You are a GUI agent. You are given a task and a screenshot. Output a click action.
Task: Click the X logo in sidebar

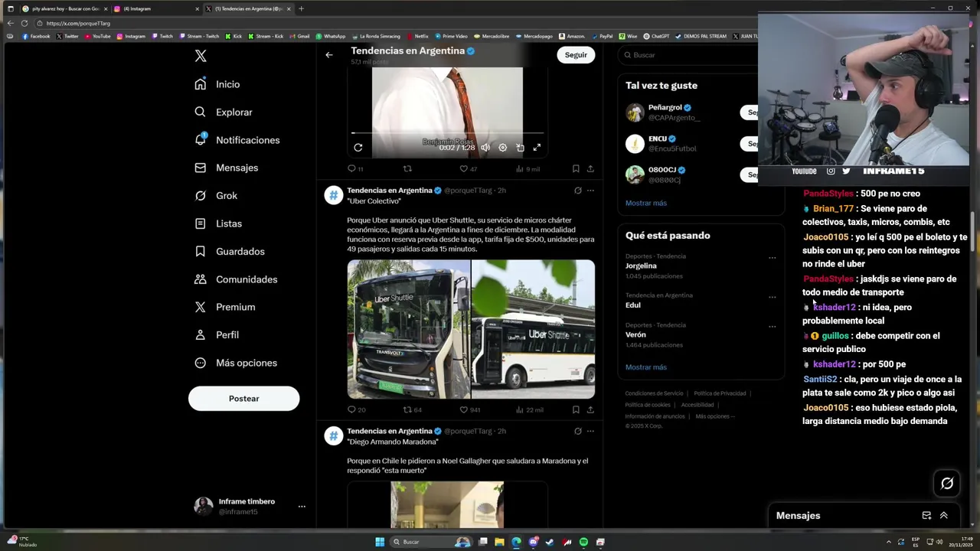201,56
